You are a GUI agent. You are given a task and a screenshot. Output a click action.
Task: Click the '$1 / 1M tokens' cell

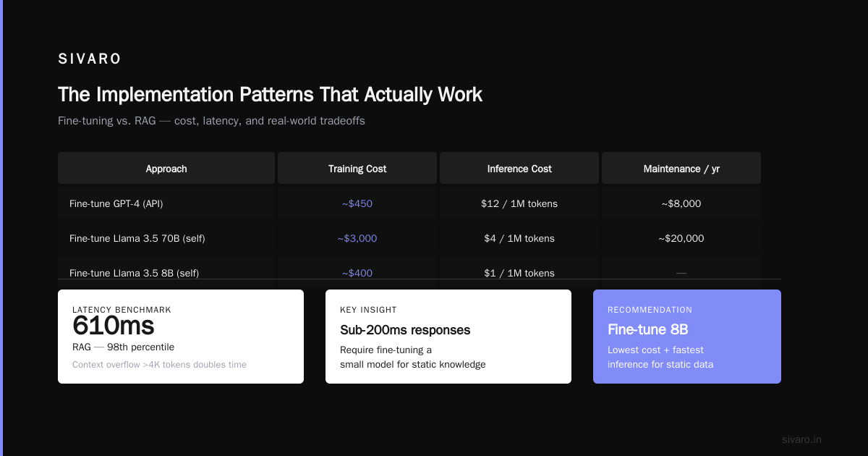pyautogui.click(x=519, y=273)
